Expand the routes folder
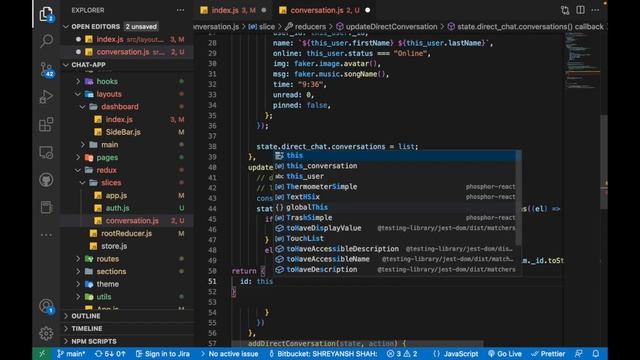This screenshot has width=640, height=360. [107, 259]
